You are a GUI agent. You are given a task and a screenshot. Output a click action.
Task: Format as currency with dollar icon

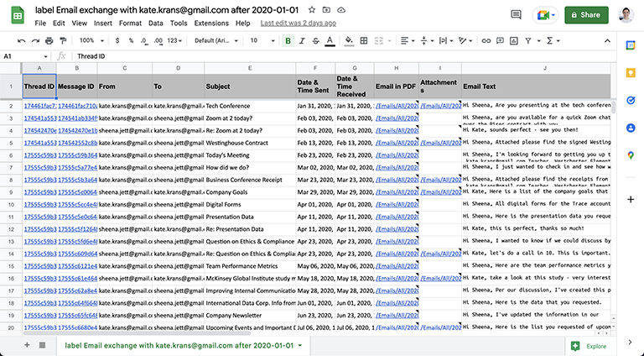tap(117, 40)
